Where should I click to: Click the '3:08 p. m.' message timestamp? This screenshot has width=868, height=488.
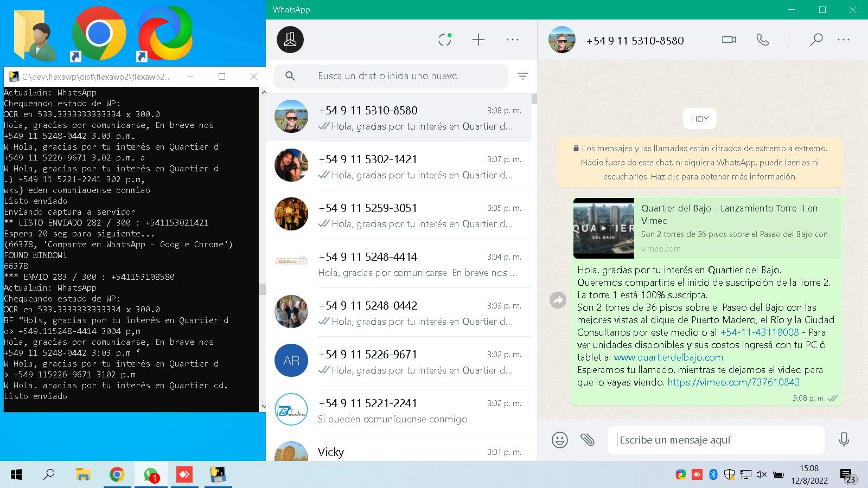(x=808, y=398)
